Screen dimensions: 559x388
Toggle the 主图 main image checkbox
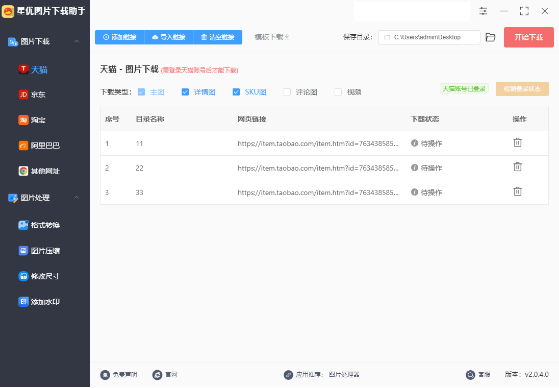pos(142,92)
